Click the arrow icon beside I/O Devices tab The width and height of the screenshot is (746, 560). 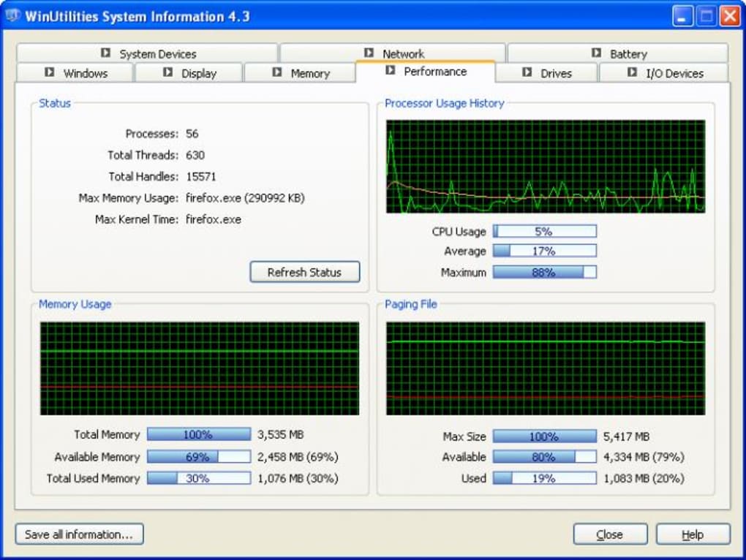click(632, 73)
